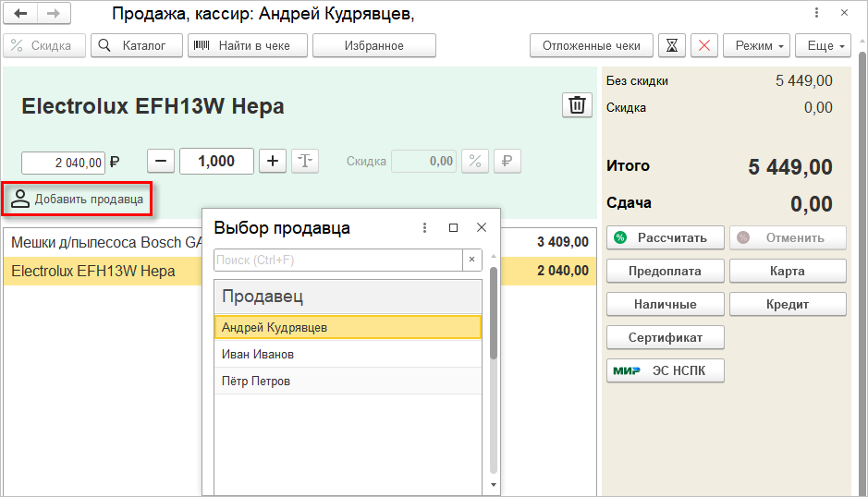Delete the current item with trash icon
This screenshot has height=497, width=868.
click(578, 105)
